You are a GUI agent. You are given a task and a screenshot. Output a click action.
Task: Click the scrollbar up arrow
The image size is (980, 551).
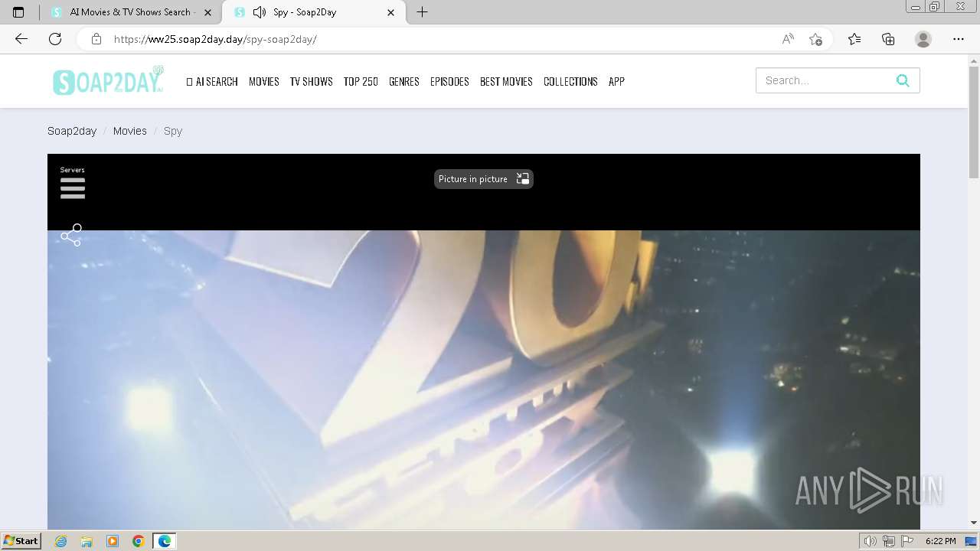click(x=974, y=60)
